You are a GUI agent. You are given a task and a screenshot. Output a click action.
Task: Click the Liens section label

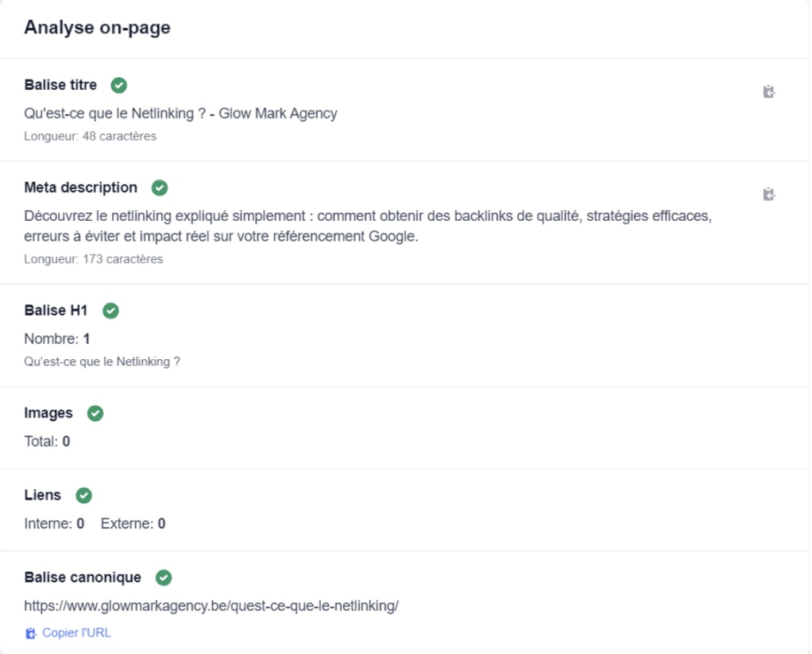41,495
